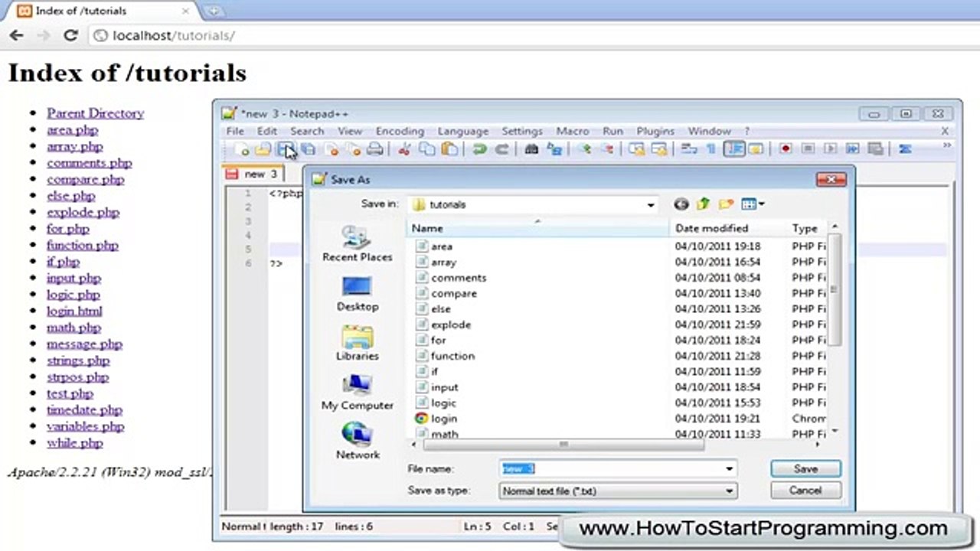980x551 pixels.
Task: Click the View Menu icon in Save As dialog
Action: [x=749, y=204]
